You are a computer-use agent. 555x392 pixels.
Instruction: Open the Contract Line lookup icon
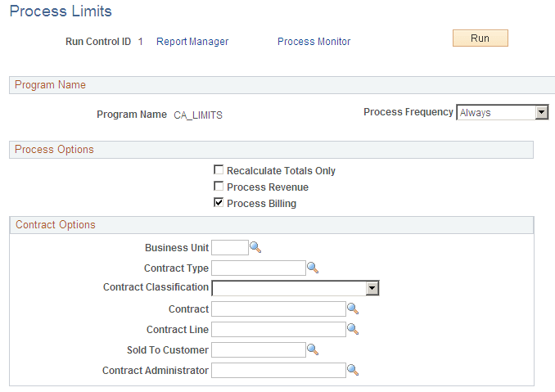[x=353, y=329]
